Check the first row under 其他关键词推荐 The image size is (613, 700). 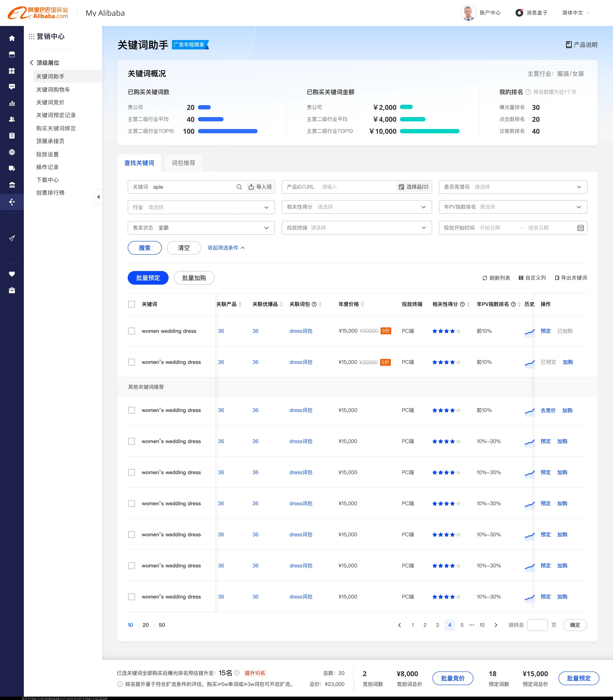click(x=131, y=410)
